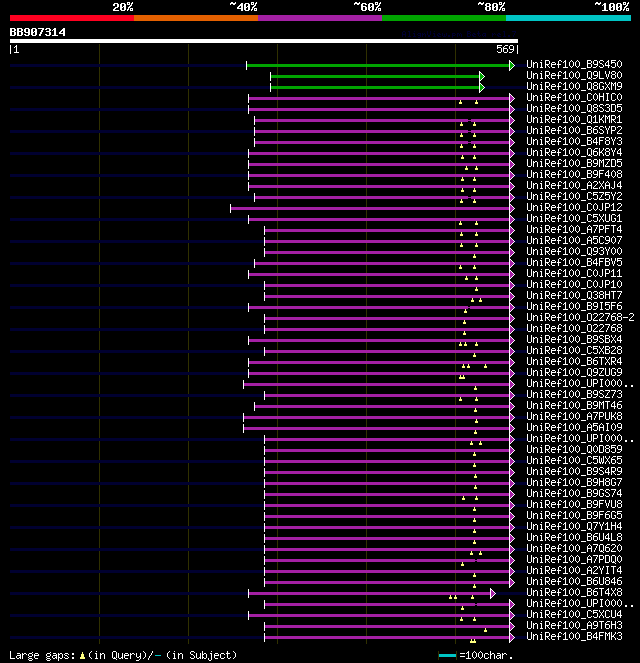Click UniRef100_B9MT46 label
Image resolution: width=640 pixels, height=663 pixels.
pos(574,405)
